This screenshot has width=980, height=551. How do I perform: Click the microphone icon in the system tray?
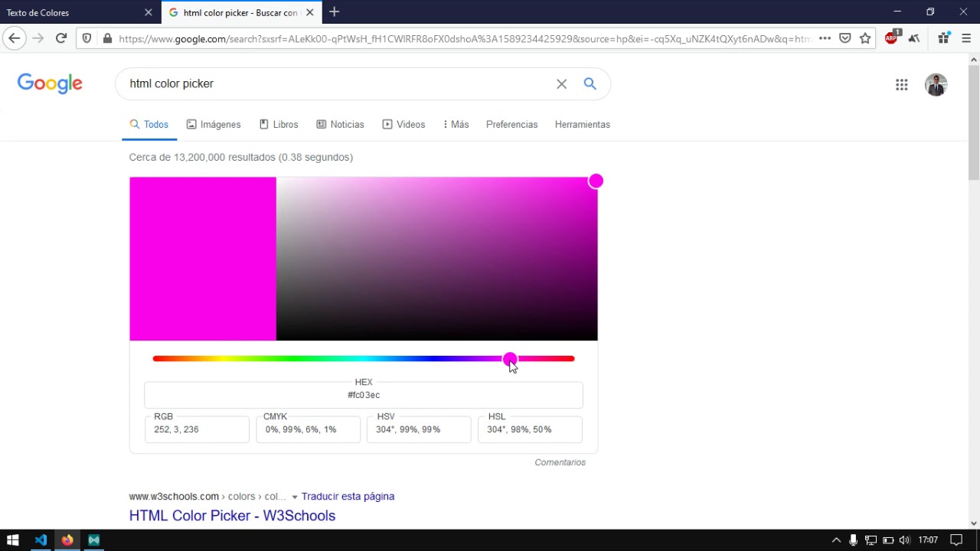point(853,540)
